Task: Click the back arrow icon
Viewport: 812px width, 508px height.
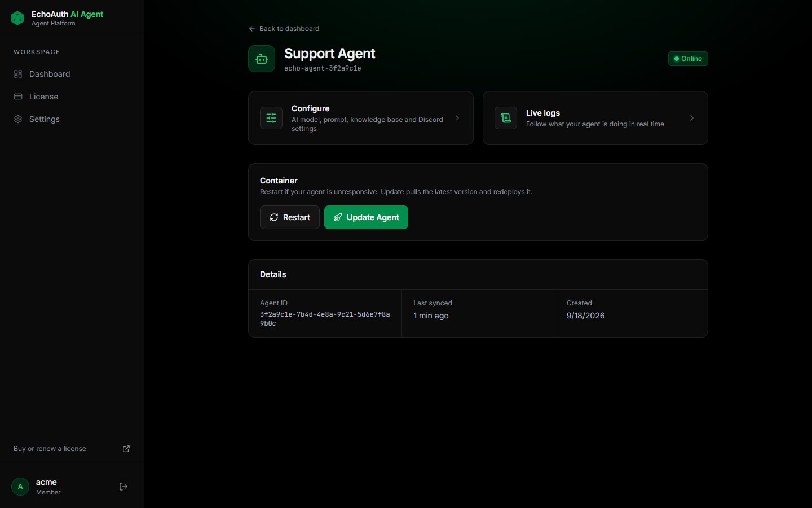Action: coord(251,29)
